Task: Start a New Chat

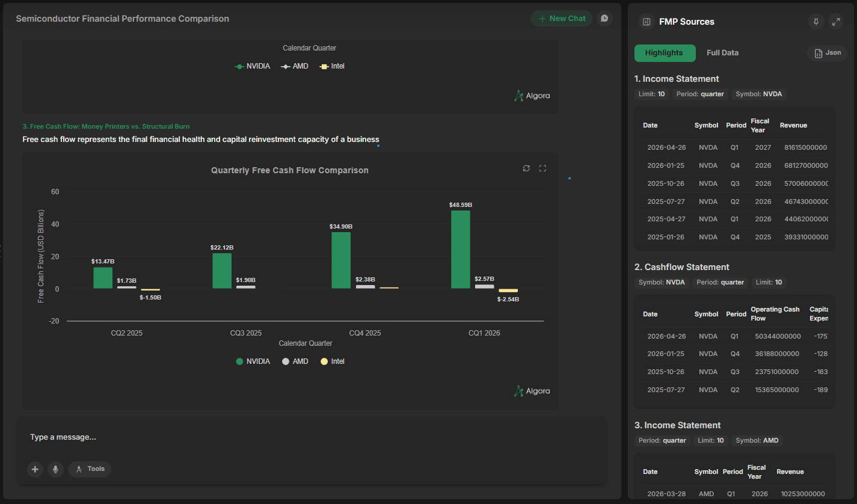Action: click(x=562, y=19)
